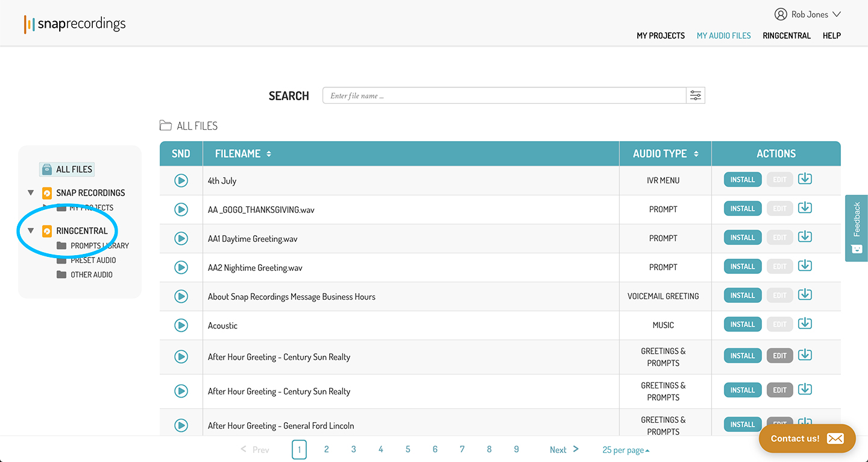Open the Feedback side tab
This screenshot has width=868, height=462.
tap(857, 228)
